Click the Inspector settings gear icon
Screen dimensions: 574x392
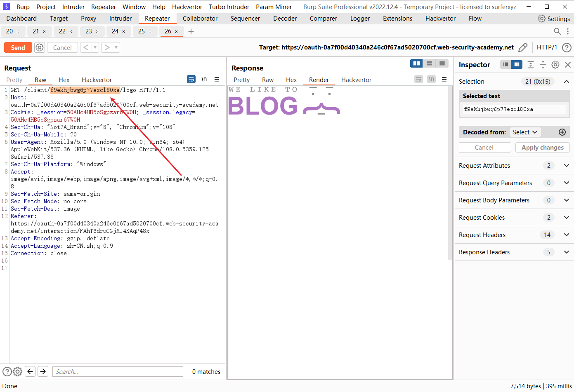point(555,65)
